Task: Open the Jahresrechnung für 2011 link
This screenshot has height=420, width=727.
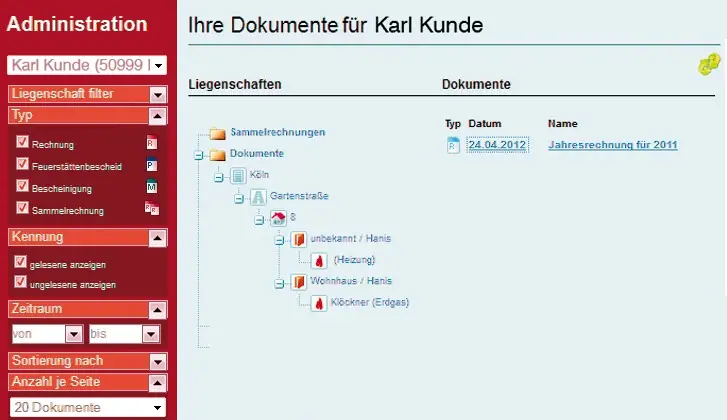Action: [x=612, y=145]
